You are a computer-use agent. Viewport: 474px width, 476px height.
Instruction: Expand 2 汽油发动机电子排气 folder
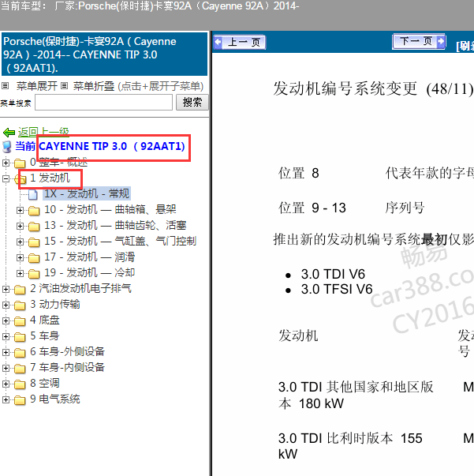6,289
